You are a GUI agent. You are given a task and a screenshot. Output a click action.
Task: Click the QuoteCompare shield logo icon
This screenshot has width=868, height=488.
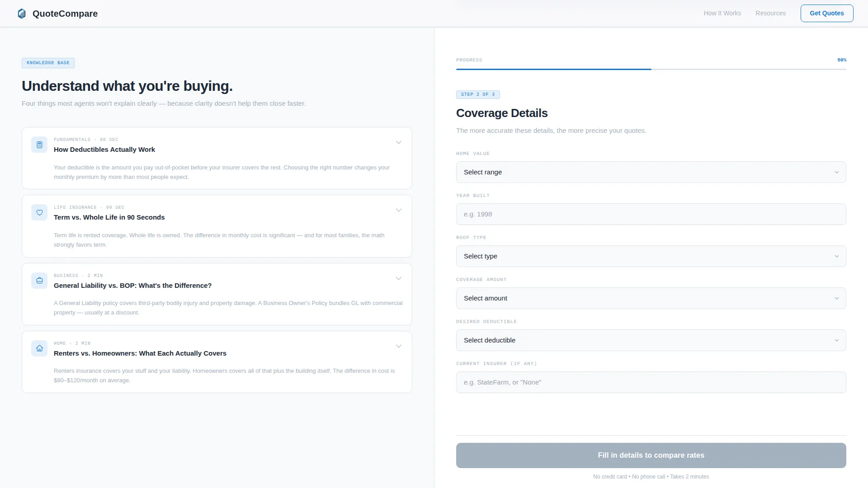point(22,14)
